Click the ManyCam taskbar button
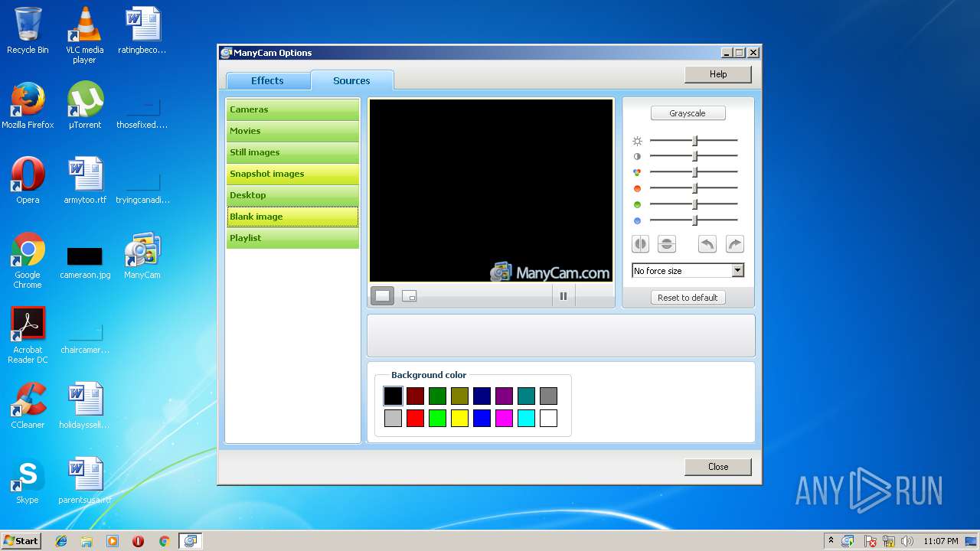Image resolution: width=980 pixels, height=551 pixels. tap(190, 541)
